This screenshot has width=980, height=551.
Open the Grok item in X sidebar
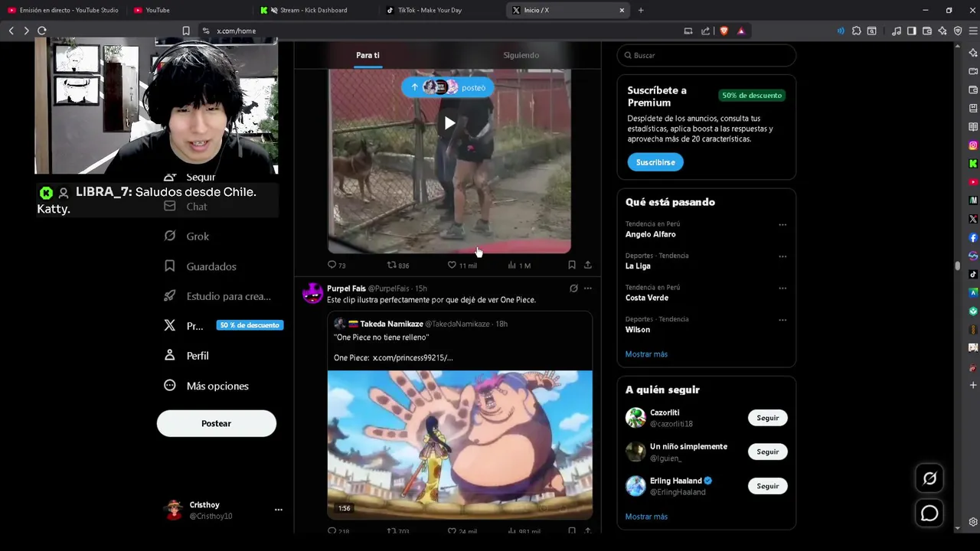click(186, 236)
